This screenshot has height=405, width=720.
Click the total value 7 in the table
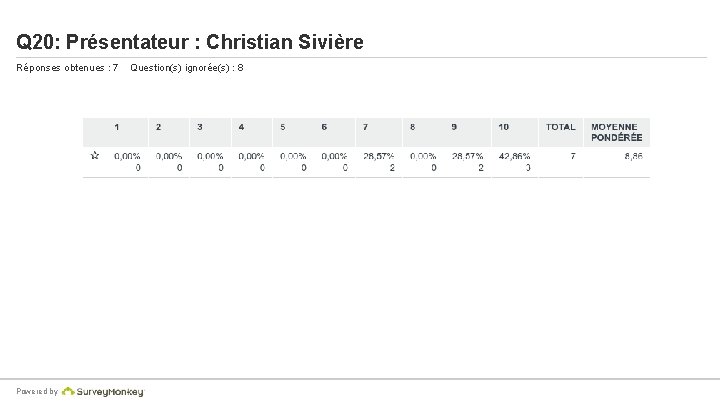tap(572, 156)
